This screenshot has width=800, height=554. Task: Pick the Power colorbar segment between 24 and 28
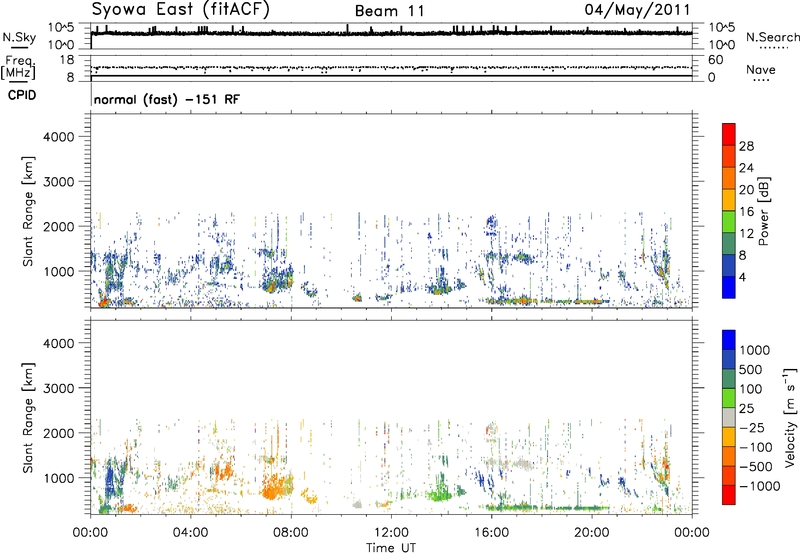pos(729,156)
